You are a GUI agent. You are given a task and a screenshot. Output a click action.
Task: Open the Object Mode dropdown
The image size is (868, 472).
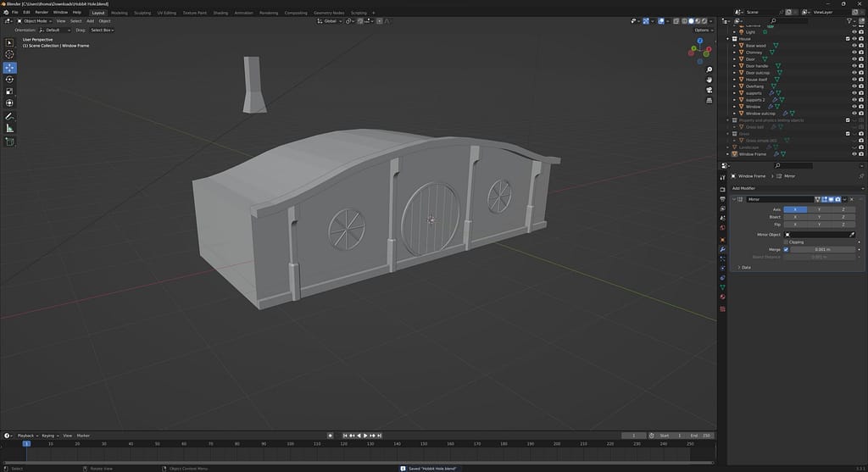(34, 20)
